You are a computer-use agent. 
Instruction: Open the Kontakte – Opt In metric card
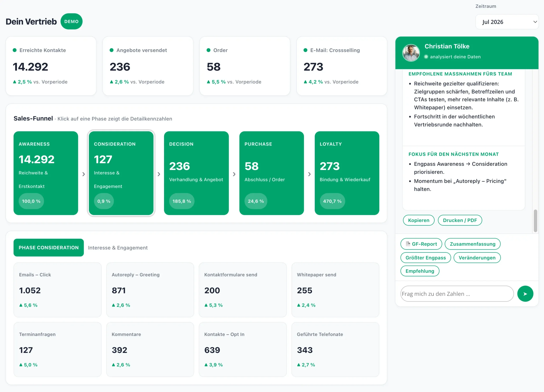[x=243, y=349]
